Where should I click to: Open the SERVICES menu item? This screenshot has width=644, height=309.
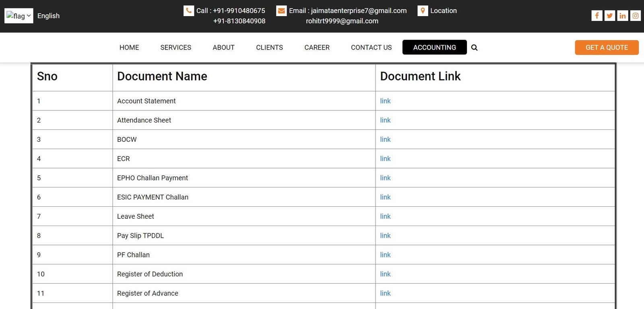(x=175, y=48)
